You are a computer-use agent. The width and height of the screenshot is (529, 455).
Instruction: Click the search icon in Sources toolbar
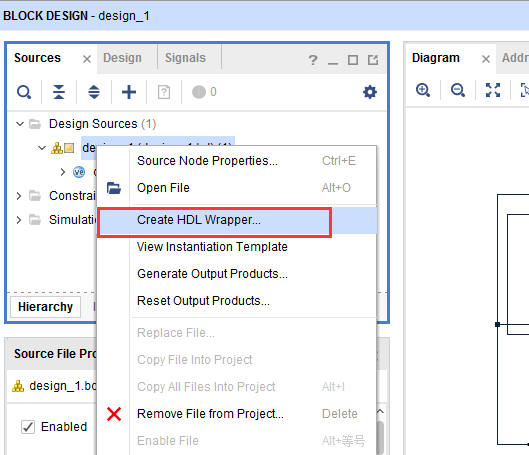coord(24,92)
